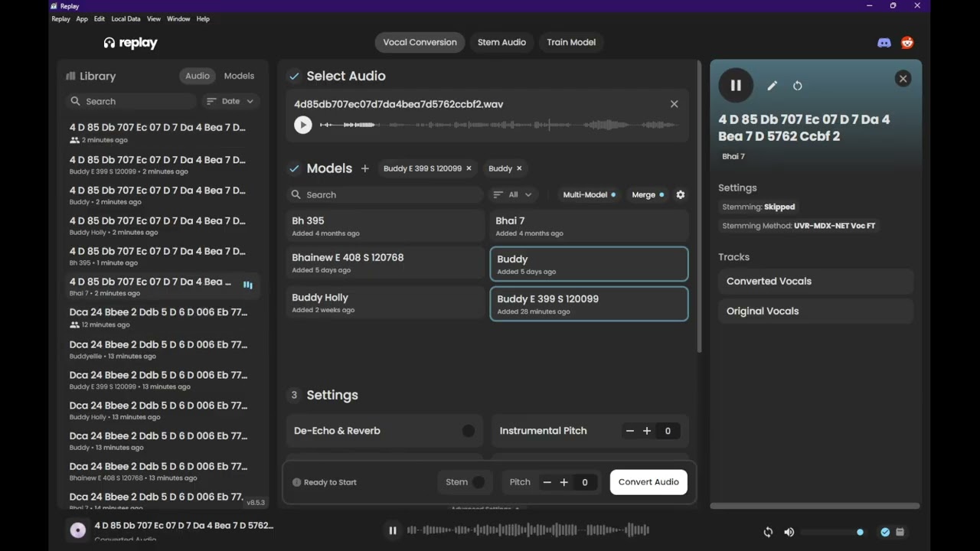980x551 pixels.
Task: Pause the bottom player playback
Action: tap(393, 530)
